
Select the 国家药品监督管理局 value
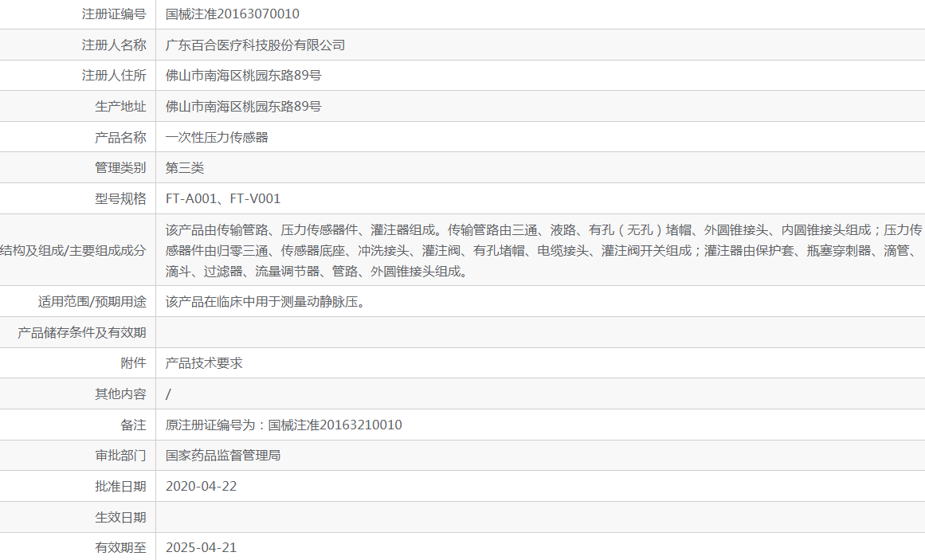click(x=223, y=456)
